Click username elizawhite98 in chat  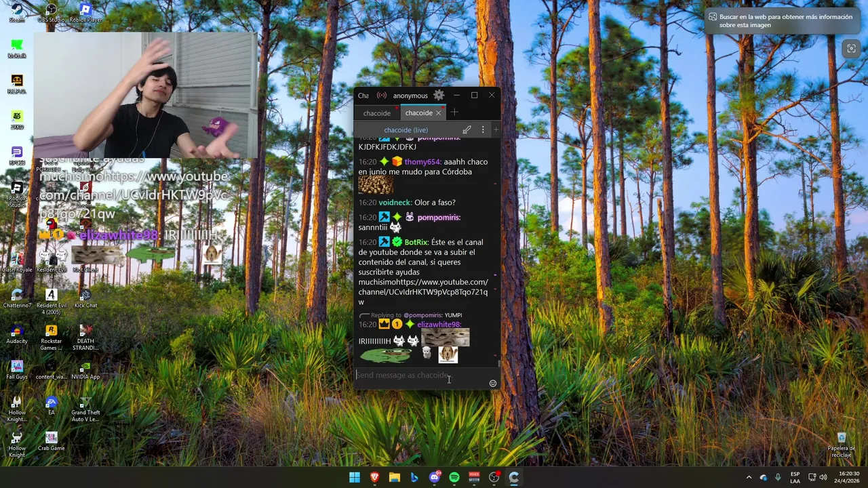click(439, 325)
